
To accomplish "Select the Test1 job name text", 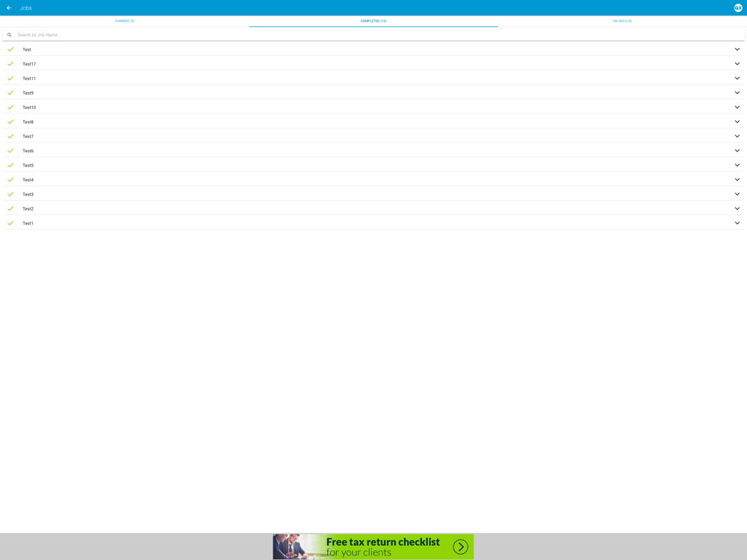I will coord(28,223).
